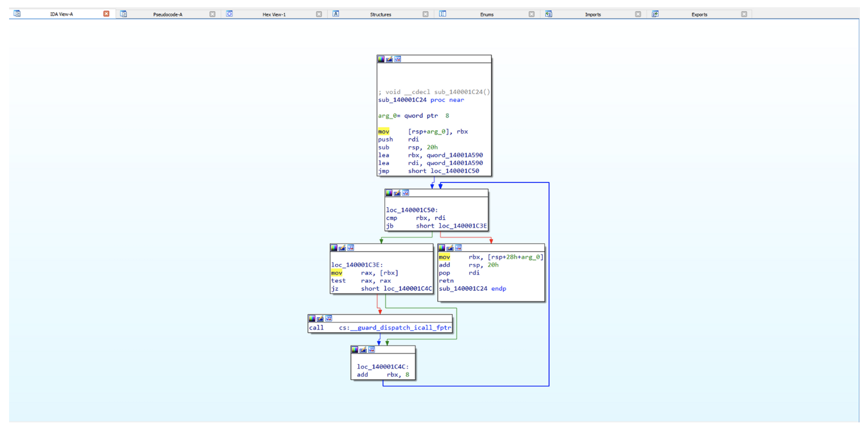Click group nodes icon on the retn node
This screenshot has height=426, width=868.
tap(458, 248)
